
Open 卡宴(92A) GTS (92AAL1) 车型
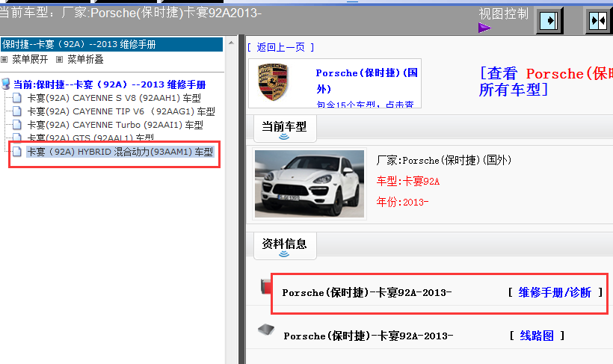[90, 138]
